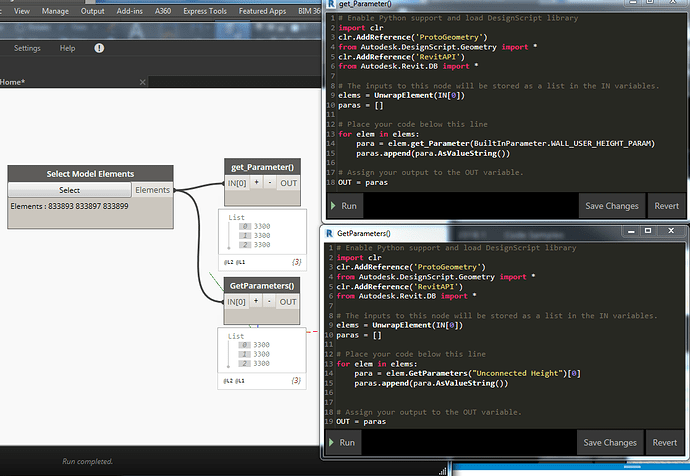Save Changes in get_Parameter() editor
The image size is (690, 476).
click(612, 206)
